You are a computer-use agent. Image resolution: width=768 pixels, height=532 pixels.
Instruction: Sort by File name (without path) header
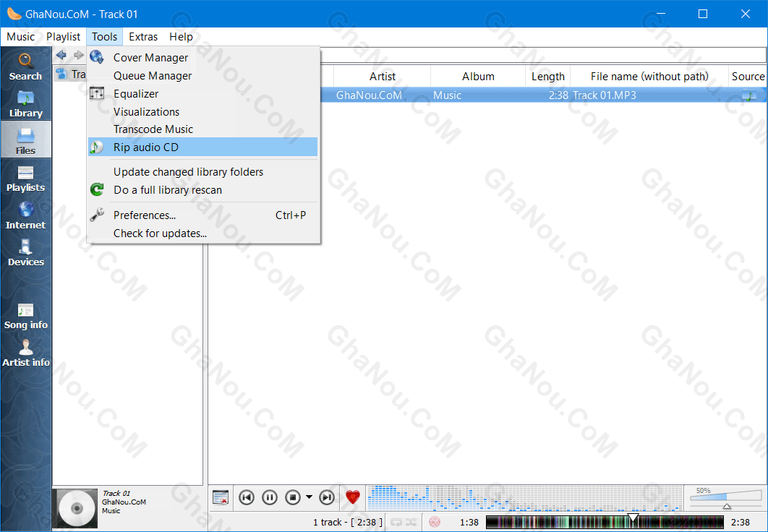(x=649, y=77)
